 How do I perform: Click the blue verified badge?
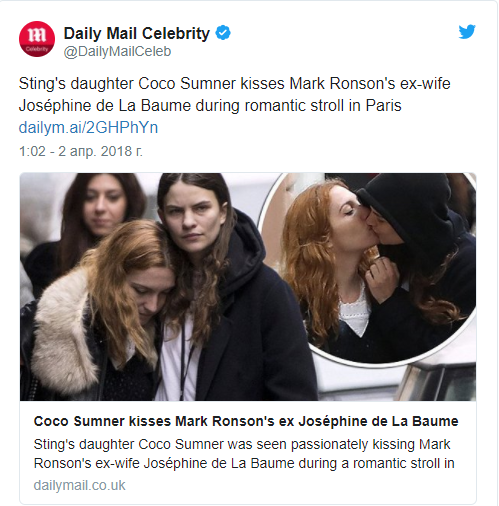(x=223, y=33)
